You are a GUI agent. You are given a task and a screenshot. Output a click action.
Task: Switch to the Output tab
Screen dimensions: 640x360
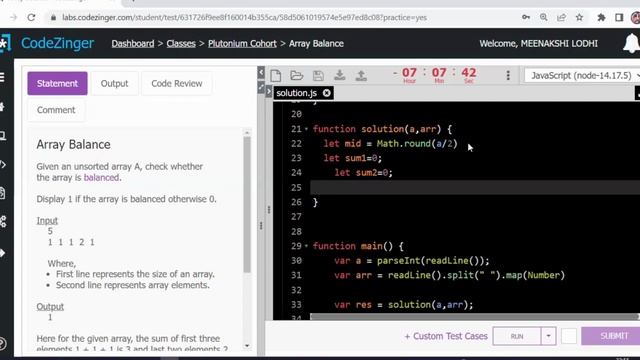point(114,83)
